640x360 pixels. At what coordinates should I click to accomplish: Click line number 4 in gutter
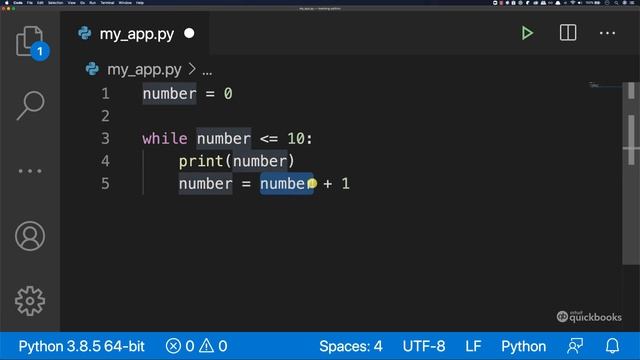tap(106, 161)
